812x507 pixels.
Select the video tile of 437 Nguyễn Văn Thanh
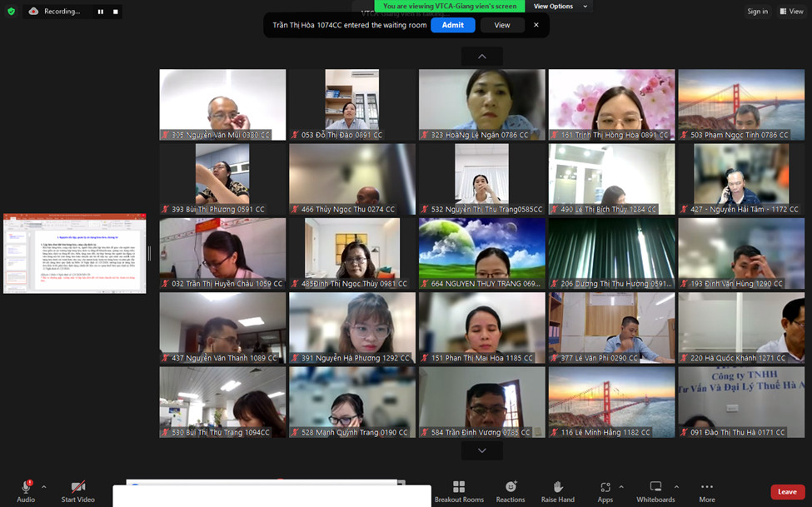click(x=222, y=328)
